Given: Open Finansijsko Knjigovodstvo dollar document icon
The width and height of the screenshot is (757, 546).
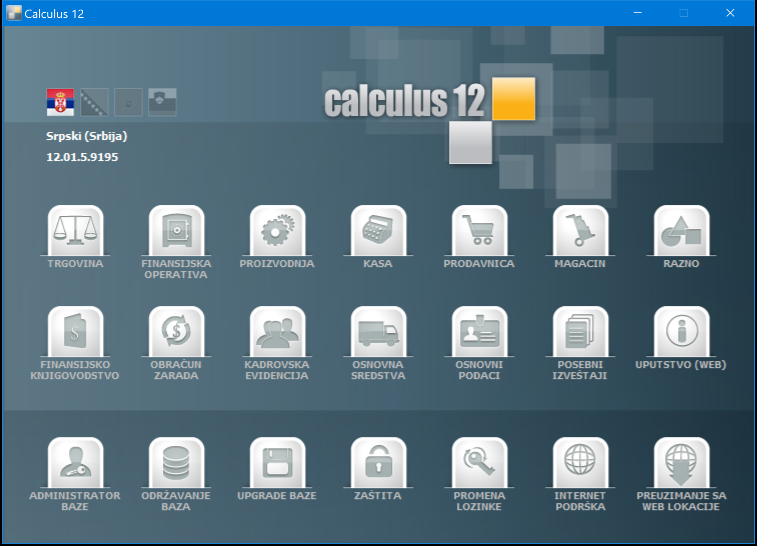Looking at the screenshot, I should coord(75,332).
